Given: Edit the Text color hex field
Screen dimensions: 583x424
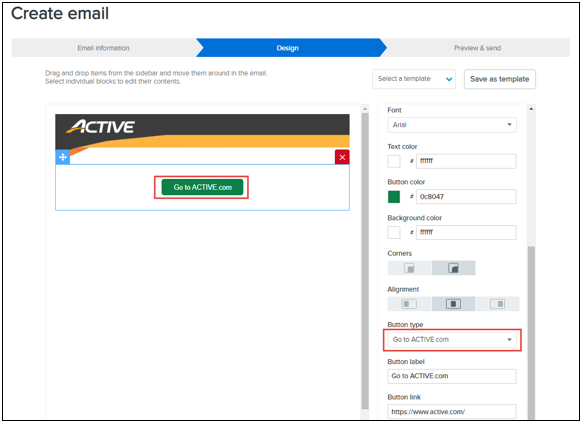Looking at the screenshot, I should [x=466, y=161].
